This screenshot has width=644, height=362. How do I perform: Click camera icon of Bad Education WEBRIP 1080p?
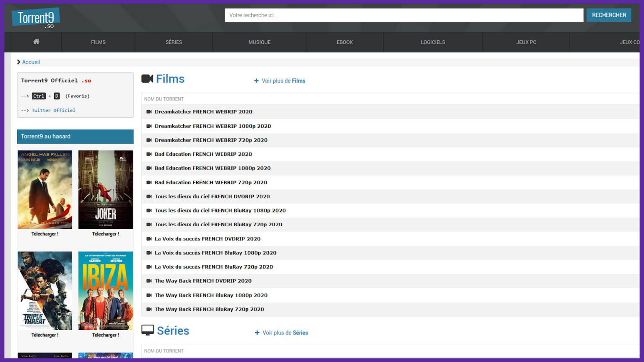(149, 168)
